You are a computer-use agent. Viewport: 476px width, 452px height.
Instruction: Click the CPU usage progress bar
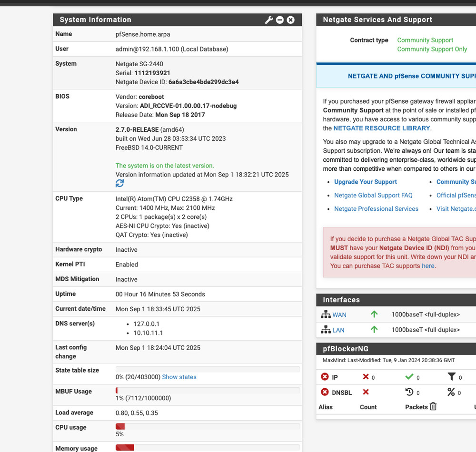208,426
